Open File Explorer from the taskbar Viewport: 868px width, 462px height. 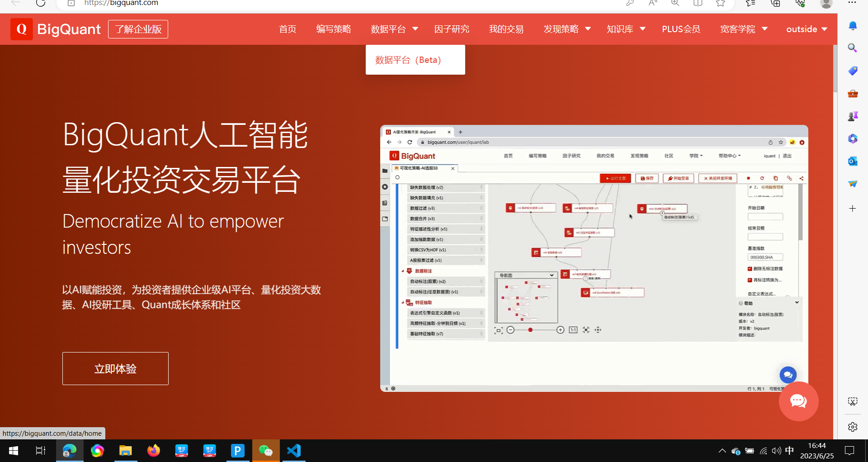[x=125, y=451]
